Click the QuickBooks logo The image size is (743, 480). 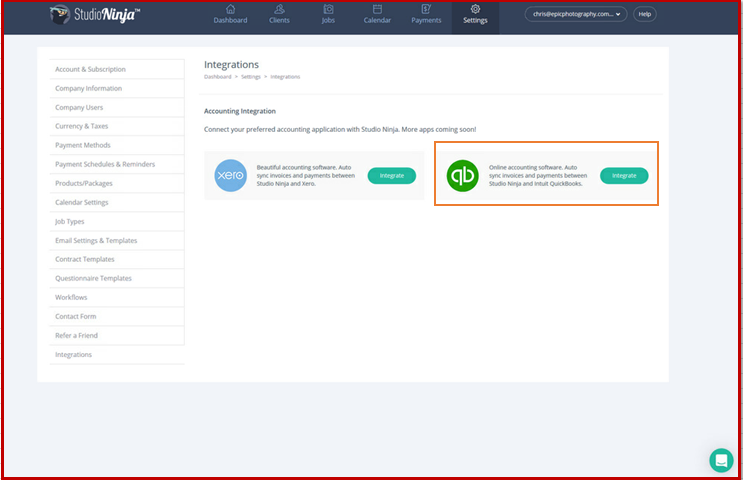462,175
